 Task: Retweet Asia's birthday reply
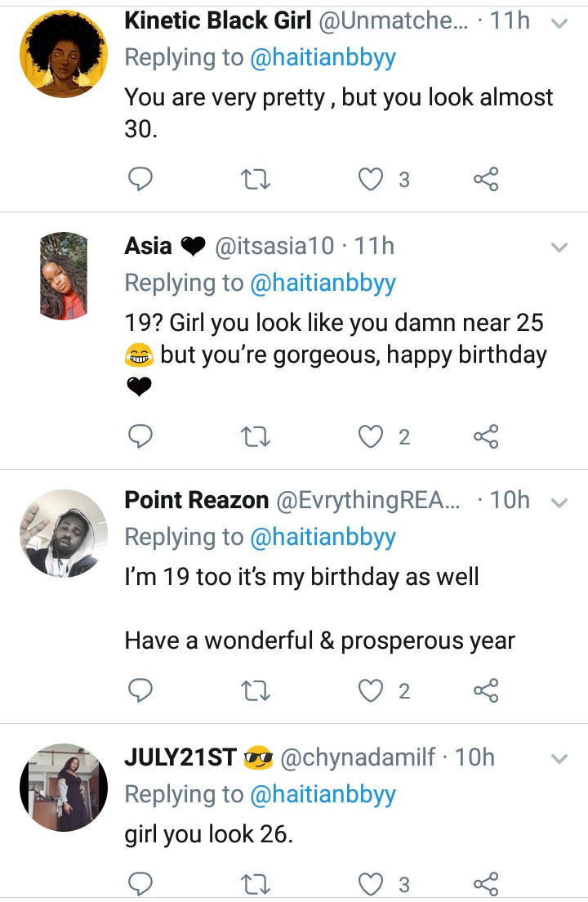pyautogui.click(x=256, y=437)
